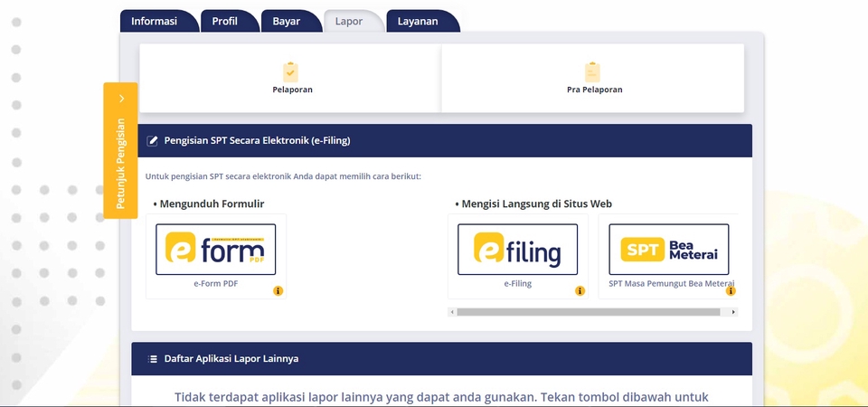Image resolution: width=868 pixels, height=407 pixels.
Task: Switch to the Profil tab
Action: pyautogui.click(x=229, y=21)
